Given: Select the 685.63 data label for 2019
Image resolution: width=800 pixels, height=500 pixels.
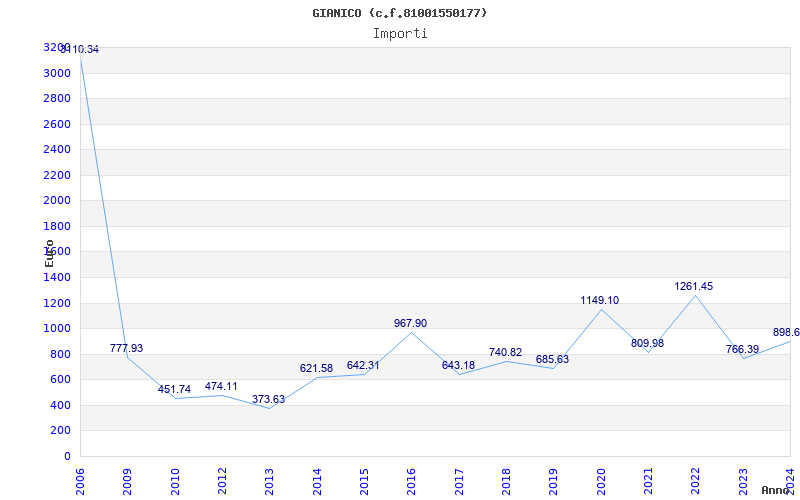Looking at the screenshot, I should (x=553, y=360).
